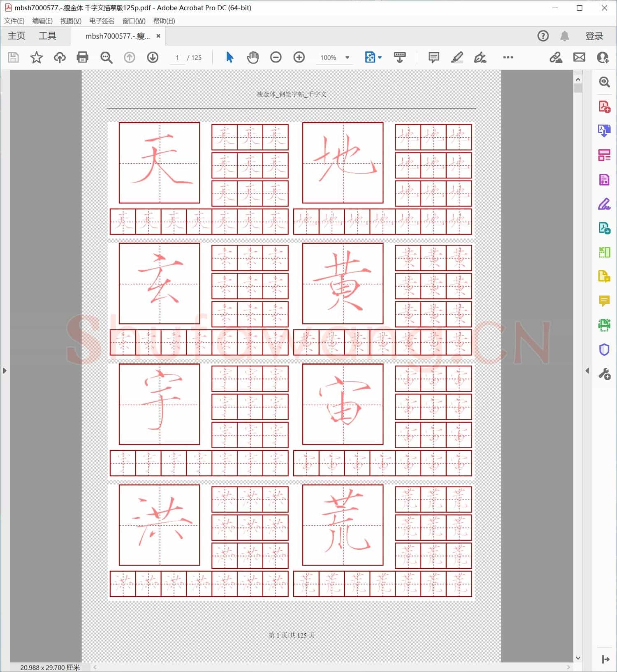Screen dimensions: 617x672
Task: Upload file via cloud icon
Action: tap(60, 58)
